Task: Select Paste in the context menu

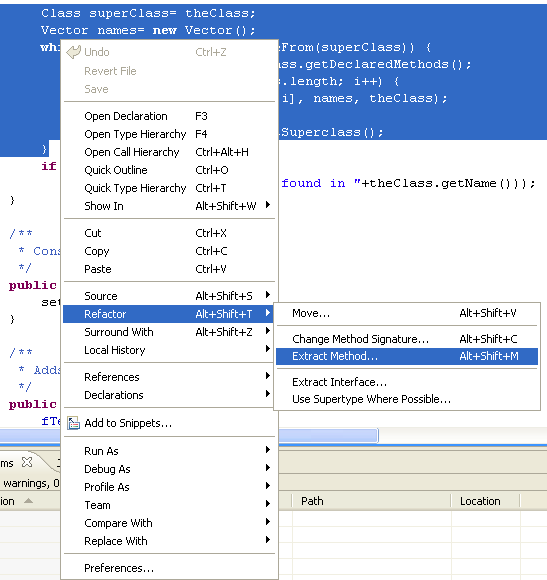Action: pyautogui.click(x=169, y=269)
